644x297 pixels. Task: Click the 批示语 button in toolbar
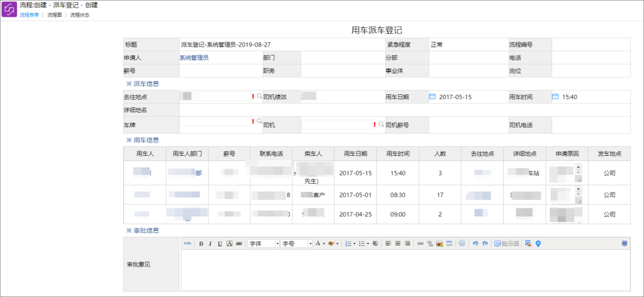click(x=507, y=243)
